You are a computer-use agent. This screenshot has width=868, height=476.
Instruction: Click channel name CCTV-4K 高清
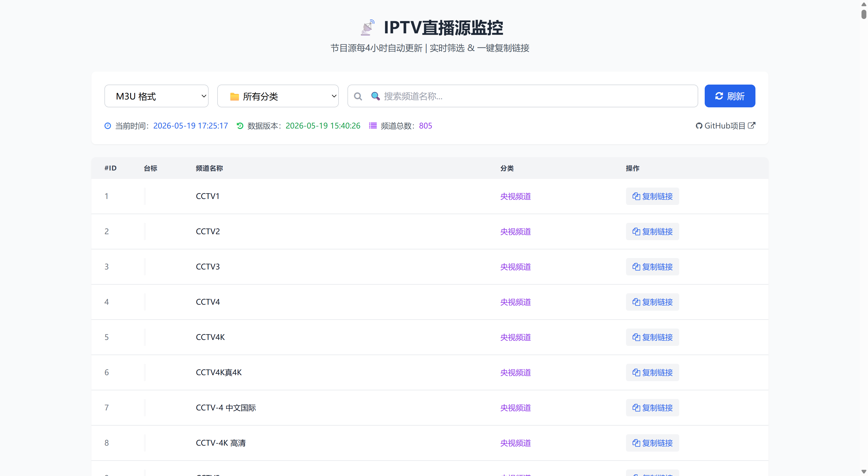[x=221, y=443]
